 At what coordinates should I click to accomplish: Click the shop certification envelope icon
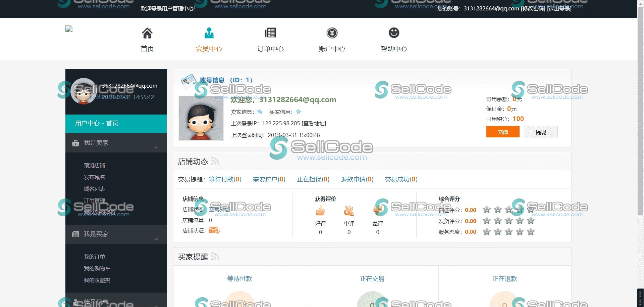[214, 230]
